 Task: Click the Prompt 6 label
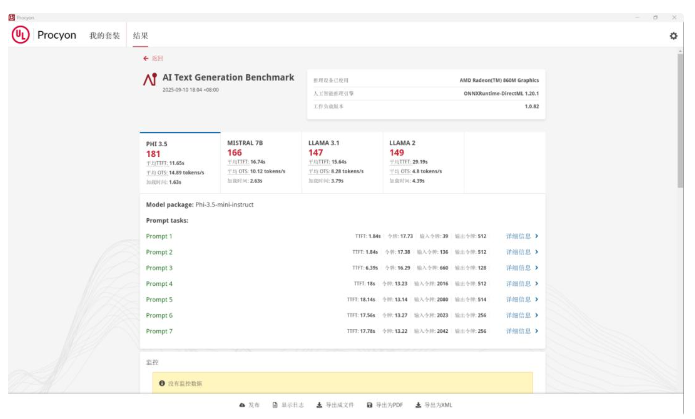[x=159, y=315]
